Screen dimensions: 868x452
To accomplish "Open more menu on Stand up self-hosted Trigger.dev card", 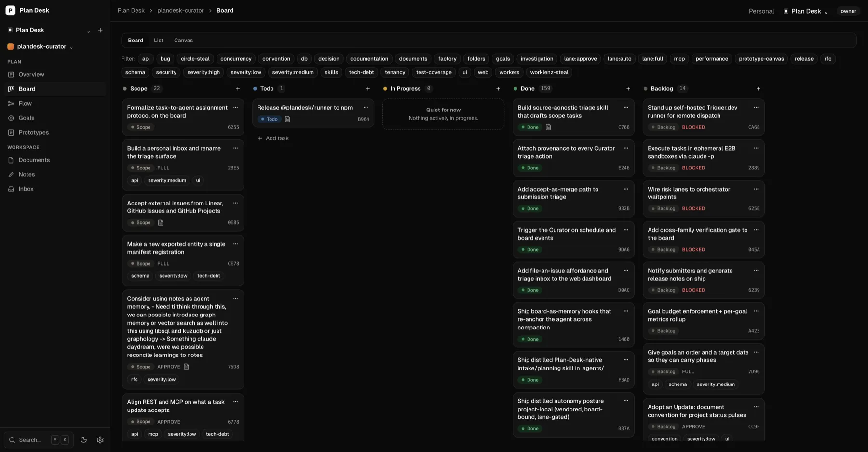I will pos(756,108).
